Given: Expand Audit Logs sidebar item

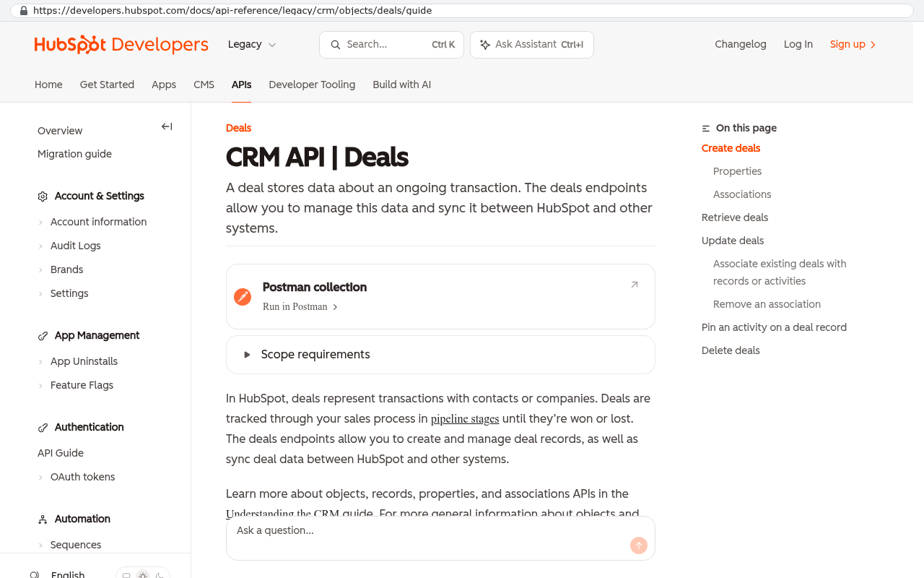Looking at the screenshot, I should click(x=69, y=246).
